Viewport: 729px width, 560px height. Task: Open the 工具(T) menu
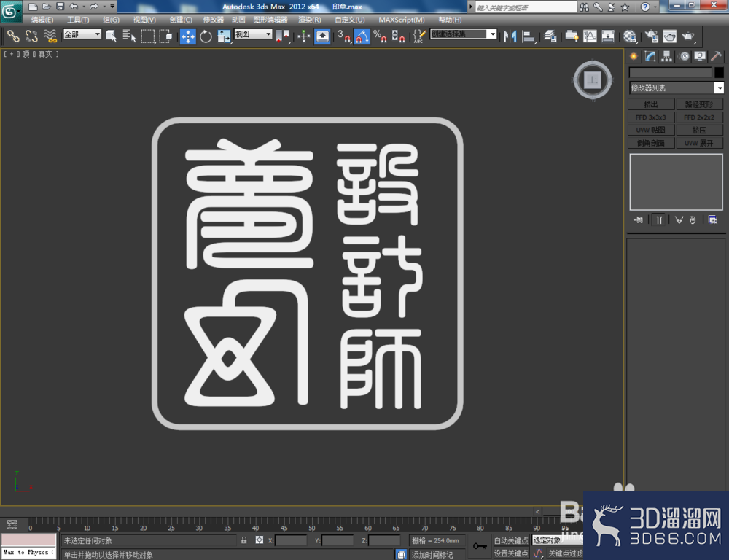[78, 20]
